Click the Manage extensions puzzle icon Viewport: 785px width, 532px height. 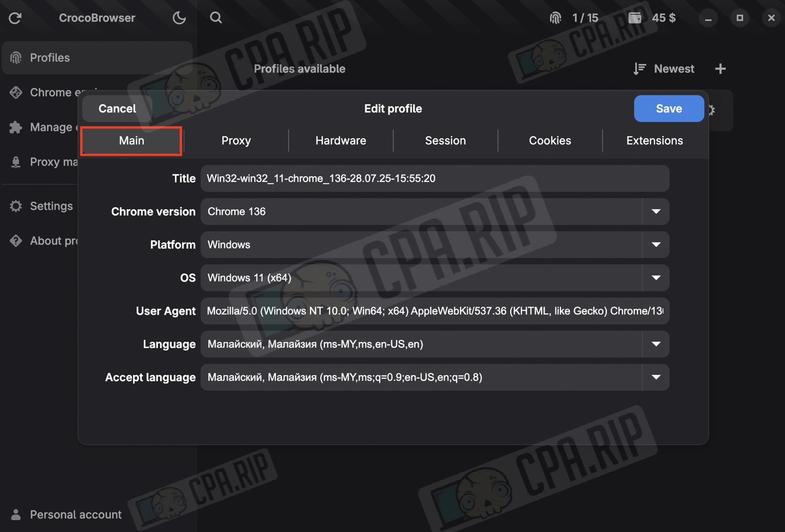coord(16,127)
